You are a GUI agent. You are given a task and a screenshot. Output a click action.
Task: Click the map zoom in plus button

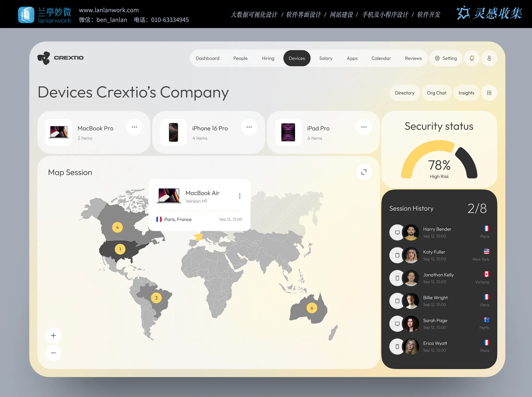[x=53, y=335]
